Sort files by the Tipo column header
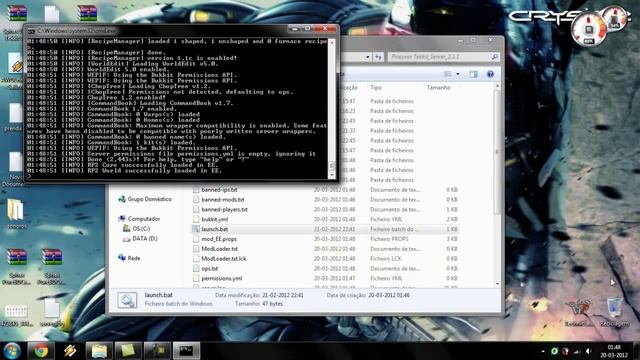 click(376, 88)
